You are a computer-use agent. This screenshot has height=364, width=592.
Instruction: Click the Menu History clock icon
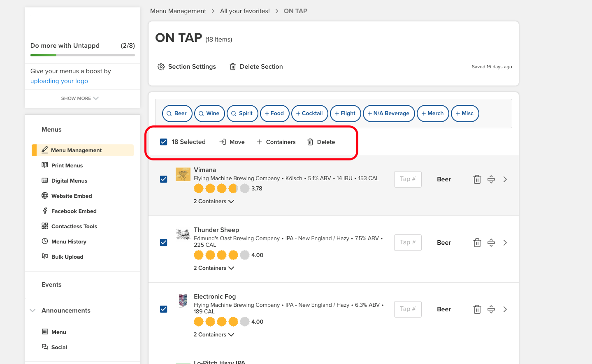(x=45, y=241)
